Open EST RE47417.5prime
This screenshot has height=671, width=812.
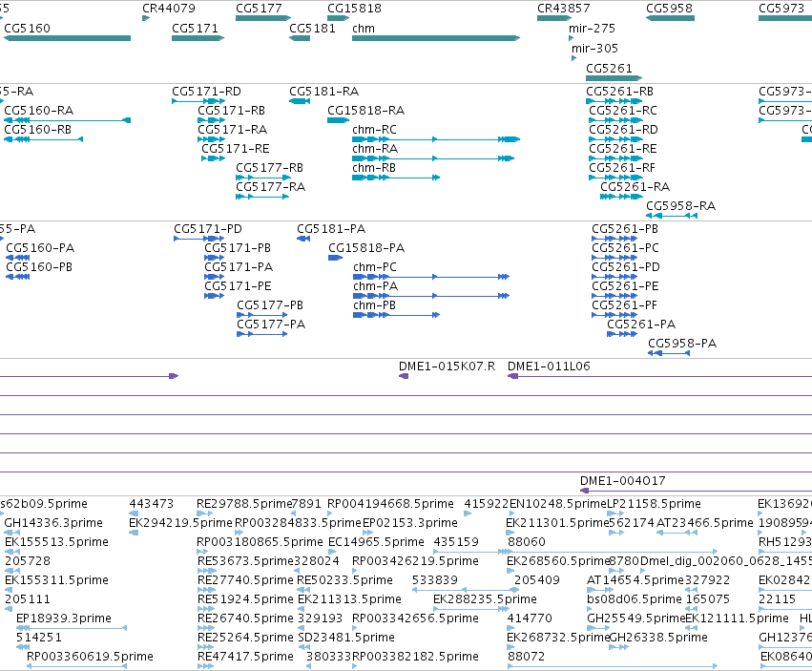(245, 657)
